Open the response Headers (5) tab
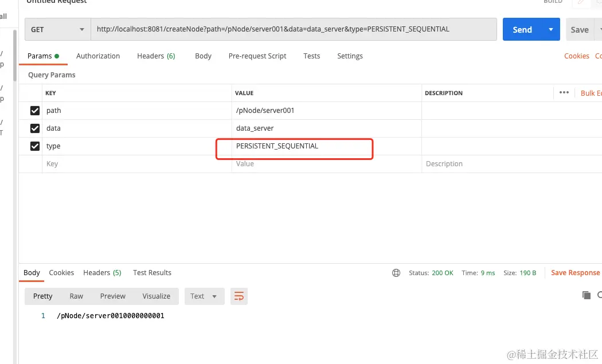The height and width of the screenshot is (364, 602). pos(102,273)
